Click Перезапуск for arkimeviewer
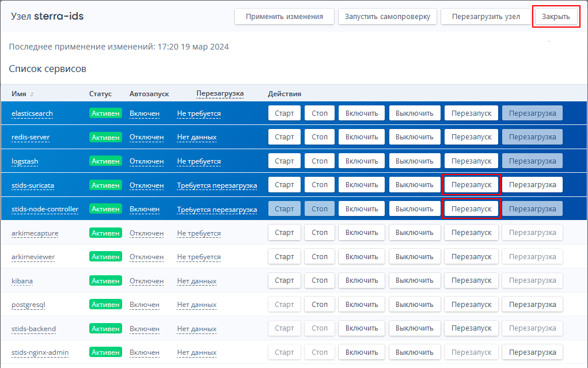 [471, 257]
